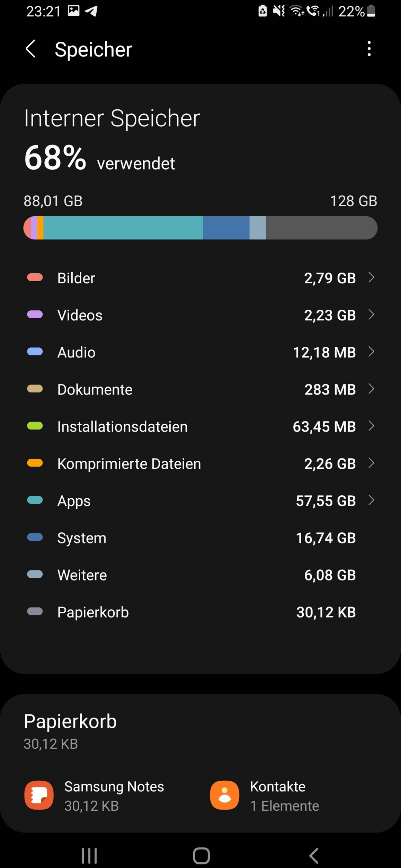Viewport: 401px width, 868px height.
Task: Tap the Papierkorb section heading
Action: (x=70, y=722)
